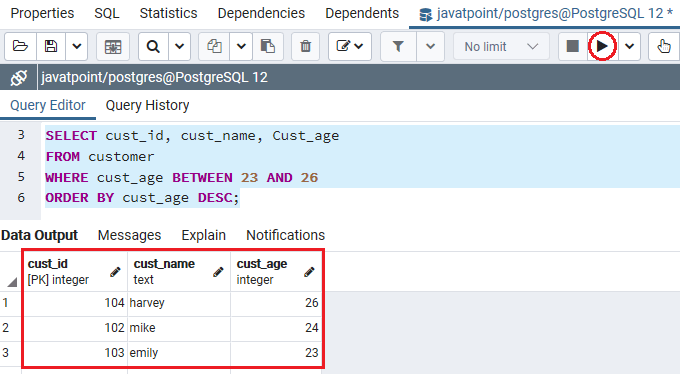This screenshot has width=680, height=374.
Task: Place cursor on ORDER BY line
Action: [x=142, y=198]
